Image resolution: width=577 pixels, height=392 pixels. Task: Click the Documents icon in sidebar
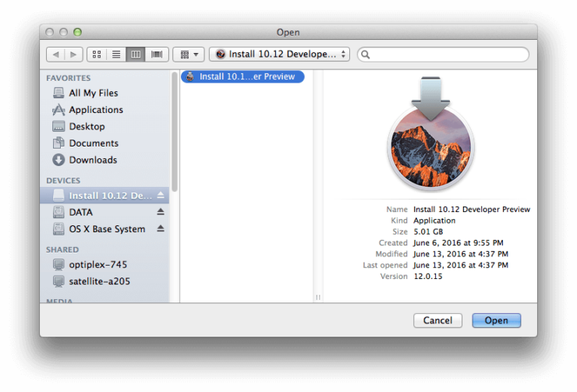tap(58, 143)
